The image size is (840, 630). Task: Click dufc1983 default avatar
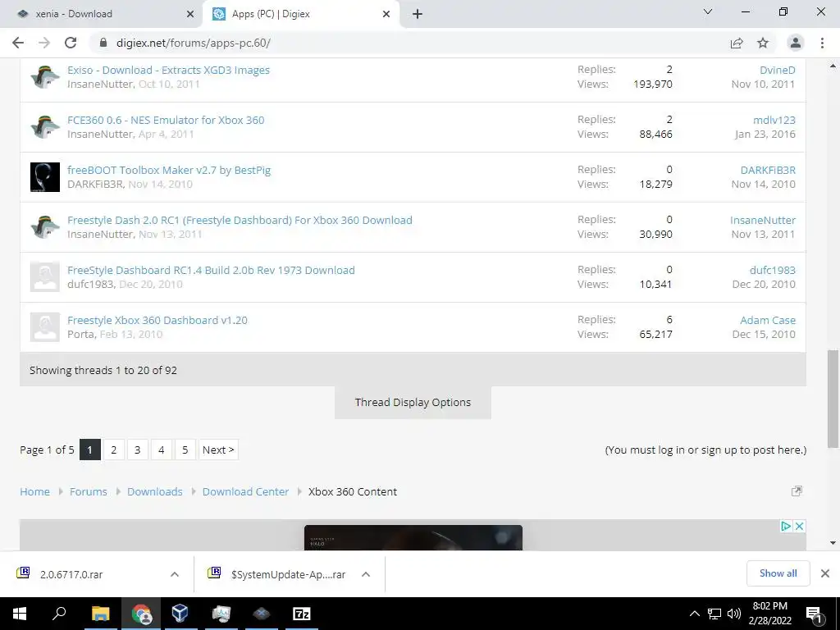tap(44, 277)
